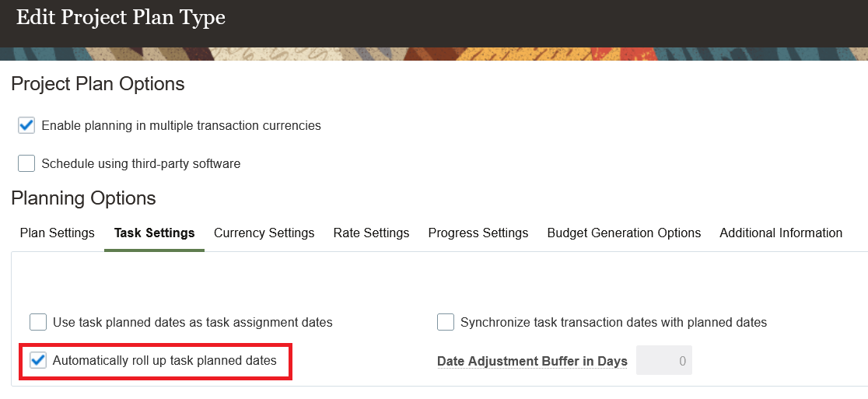Open the Budget Generation Options tab
The width and height of the screenshot is (868, 399).
[x=624, y=233]
